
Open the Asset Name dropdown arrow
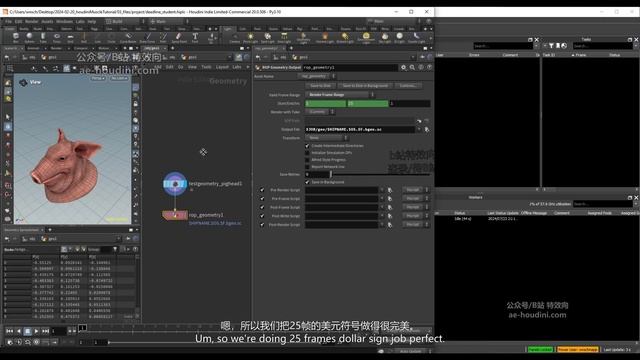333,76
